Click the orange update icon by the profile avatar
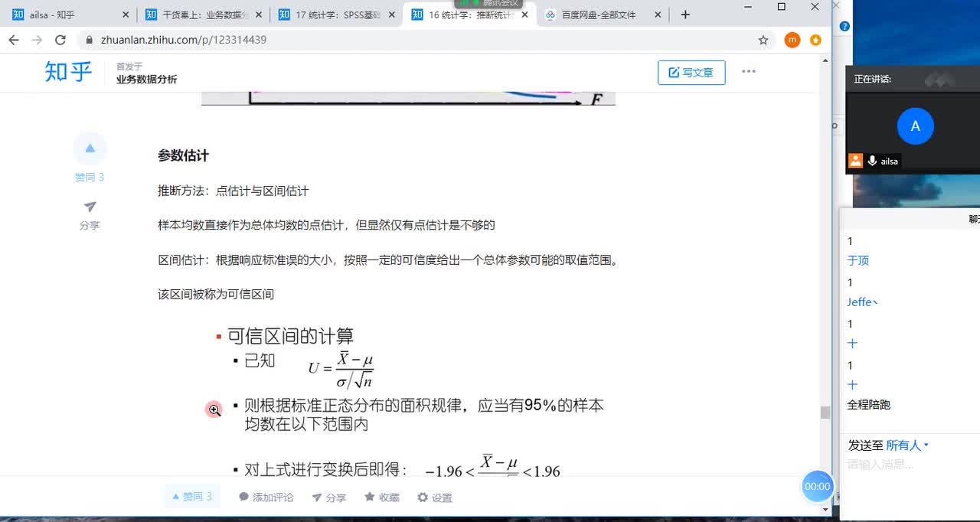The height and width of the screenshot is (522, 980). 815,40
